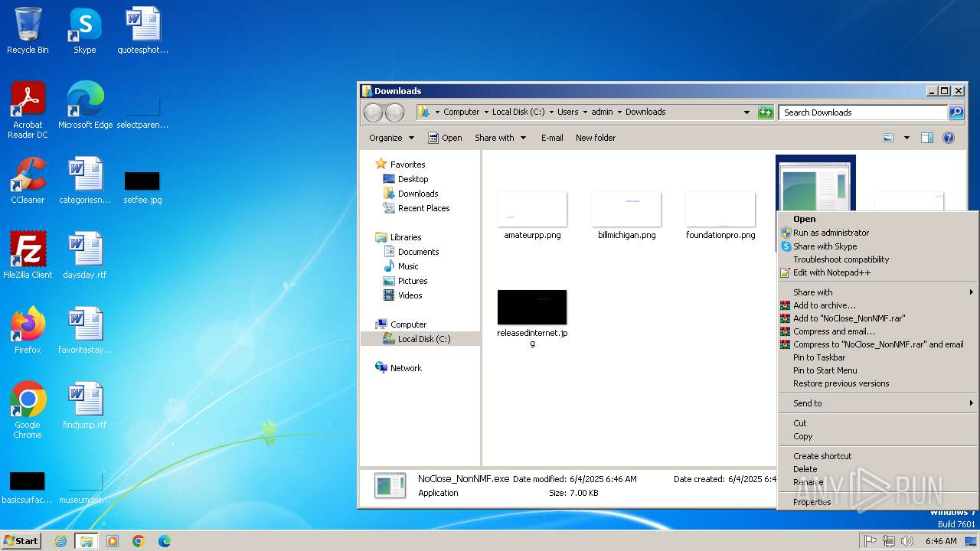
Task: Expand the Send to context submenu
Action: 877,403
